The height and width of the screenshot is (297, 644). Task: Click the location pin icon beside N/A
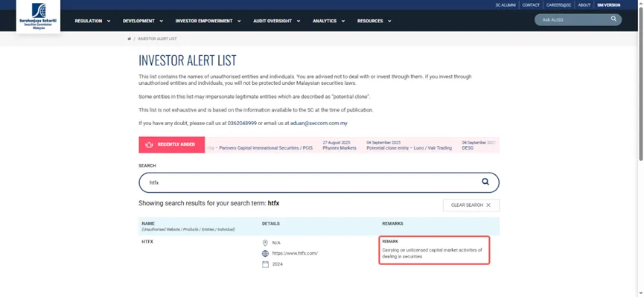click(x=265, y=243)
